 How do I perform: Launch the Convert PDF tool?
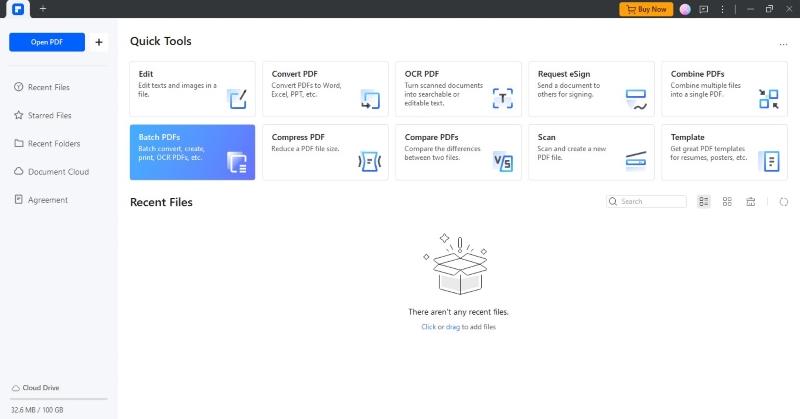pos(325,89)
